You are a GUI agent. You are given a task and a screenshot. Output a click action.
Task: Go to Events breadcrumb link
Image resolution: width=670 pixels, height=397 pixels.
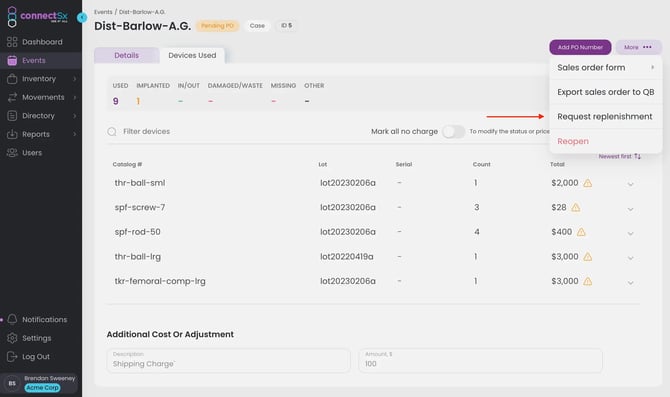coord(103,12)
